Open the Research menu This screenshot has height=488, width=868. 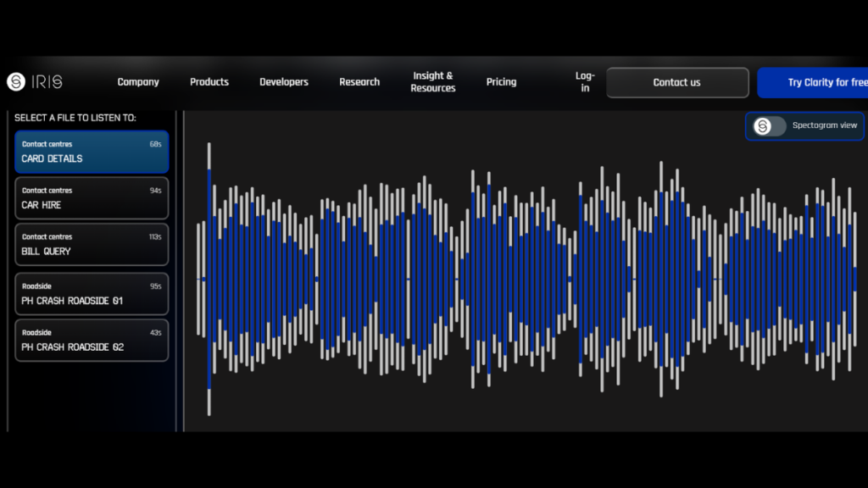click(x=359, y=82)
